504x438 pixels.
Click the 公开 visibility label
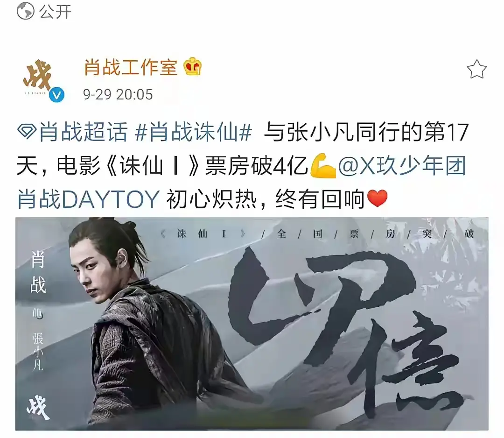coord(55,12)
